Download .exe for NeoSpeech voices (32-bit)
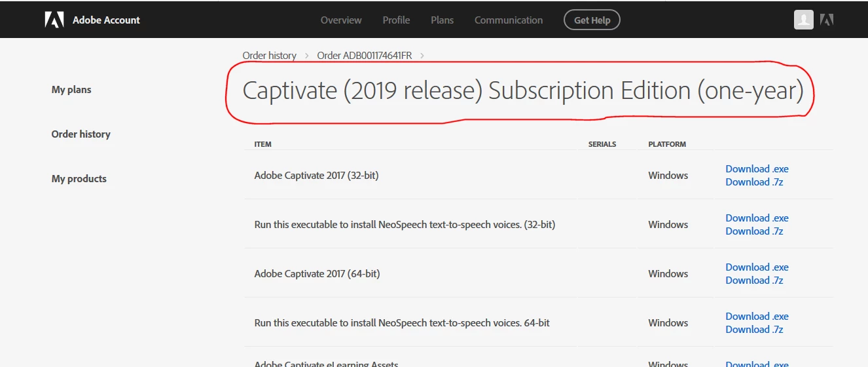 click(757, 218)
